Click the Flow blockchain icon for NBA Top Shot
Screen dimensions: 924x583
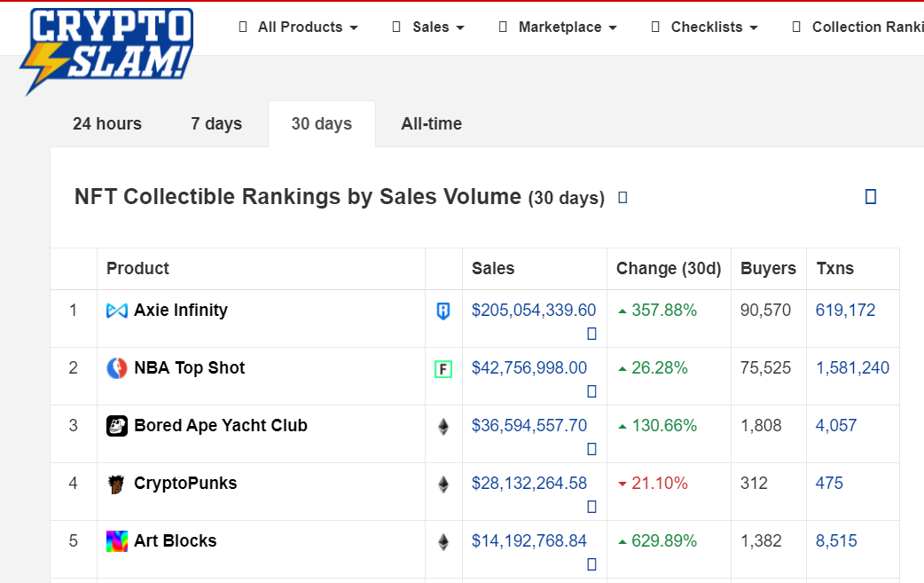pyautogui.click(x=443, y=369)
